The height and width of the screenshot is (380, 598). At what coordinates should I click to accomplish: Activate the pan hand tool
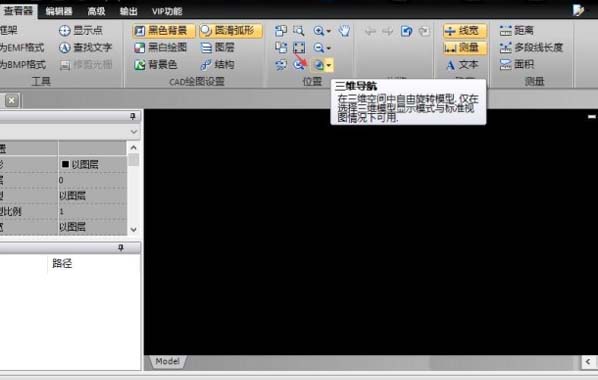pyautogui.click(x=344, y=31)
